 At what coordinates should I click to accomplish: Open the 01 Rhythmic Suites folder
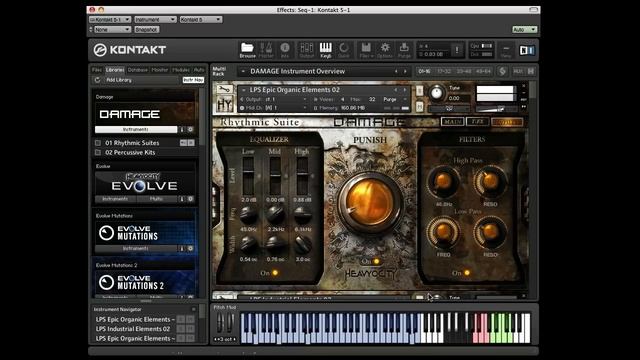coord(132,143)
